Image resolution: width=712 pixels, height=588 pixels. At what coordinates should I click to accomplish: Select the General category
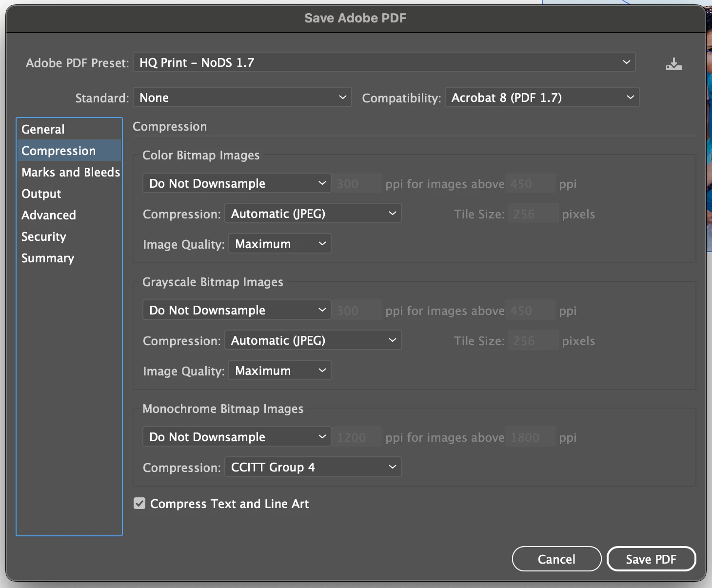coord(69,129)
